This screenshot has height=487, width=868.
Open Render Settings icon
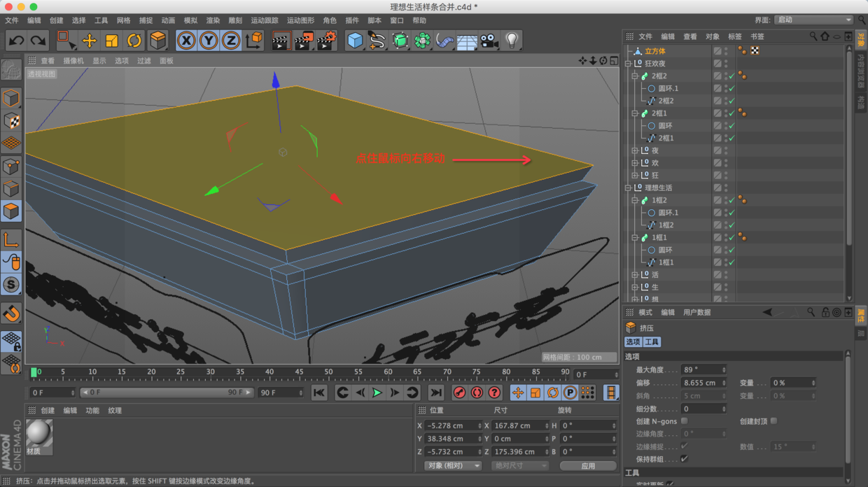(x=326, y=41)
